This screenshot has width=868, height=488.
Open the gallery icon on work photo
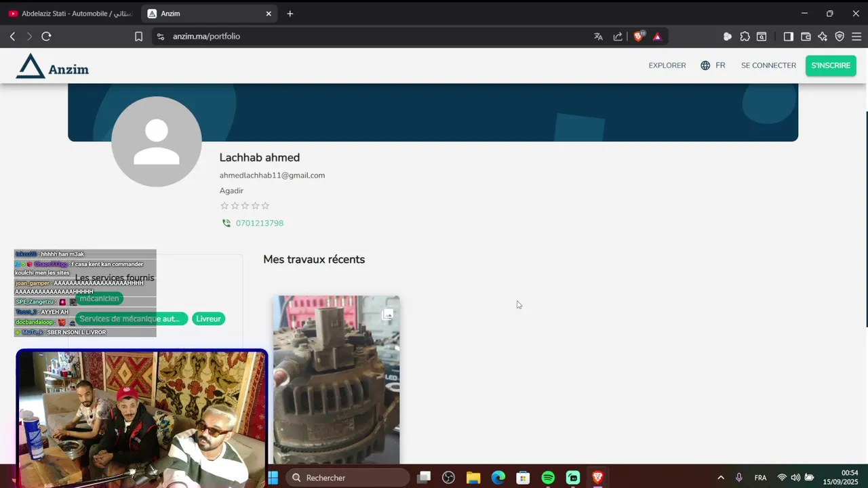[387, 314]
